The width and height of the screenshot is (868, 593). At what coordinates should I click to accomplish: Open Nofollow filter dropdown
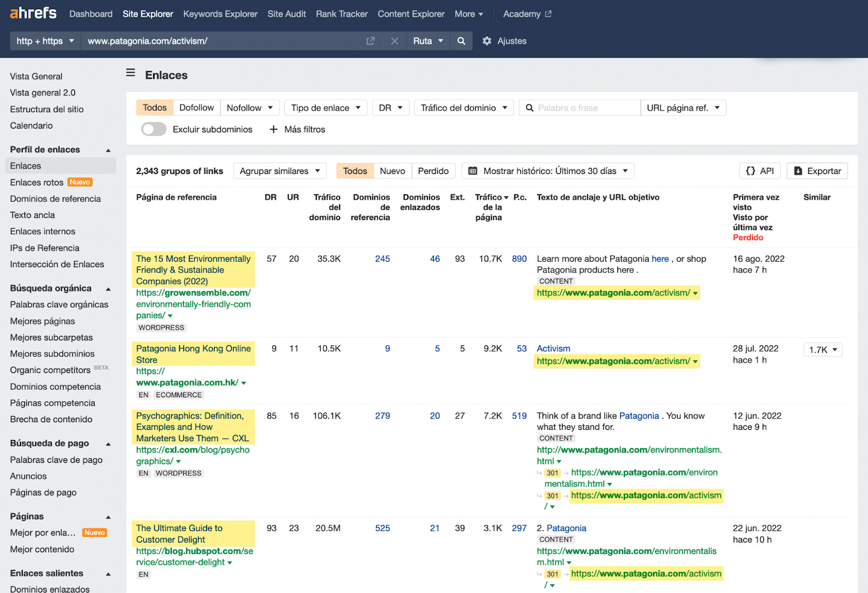pos(250,108)
